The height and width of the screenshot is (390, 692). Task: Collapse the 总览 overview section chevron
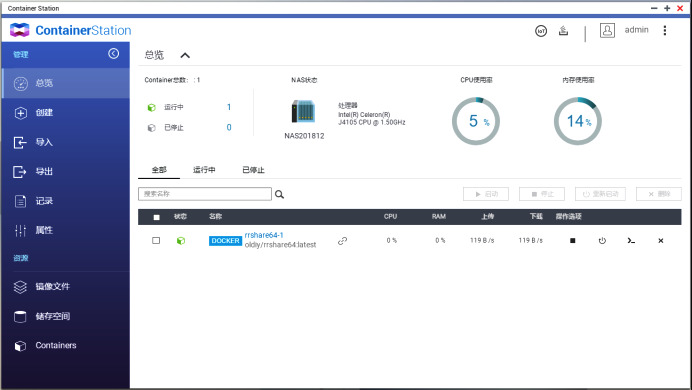pyautogui.click(x=185, y=55)
